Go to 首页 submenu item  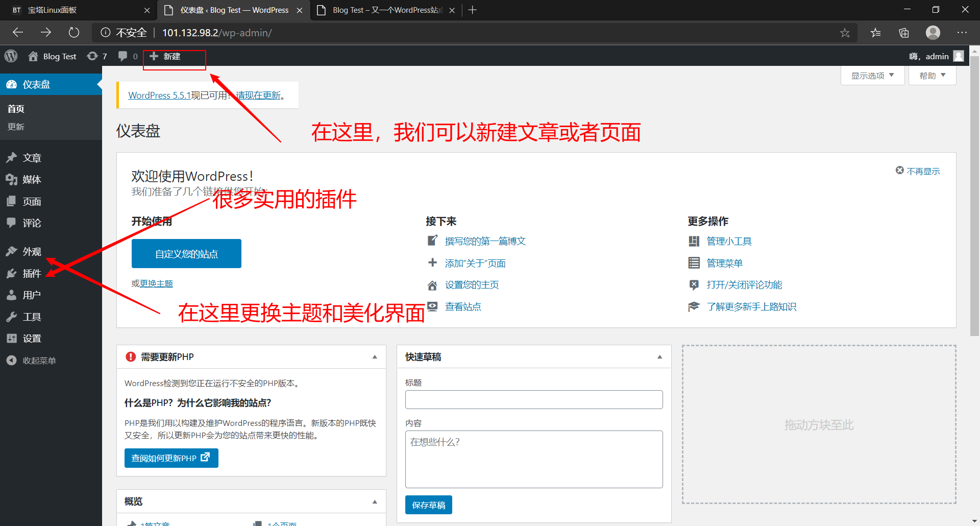coord(16,108)
